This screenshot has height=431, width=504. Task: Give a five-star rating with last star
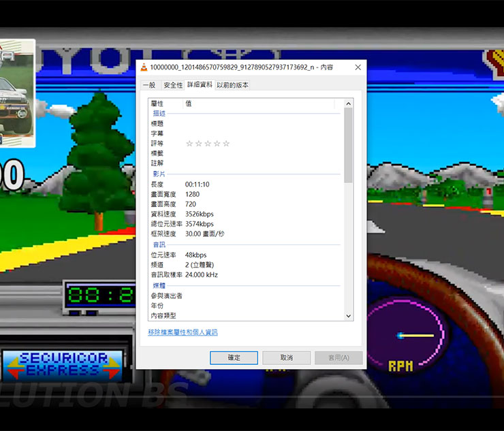[226, 144]
